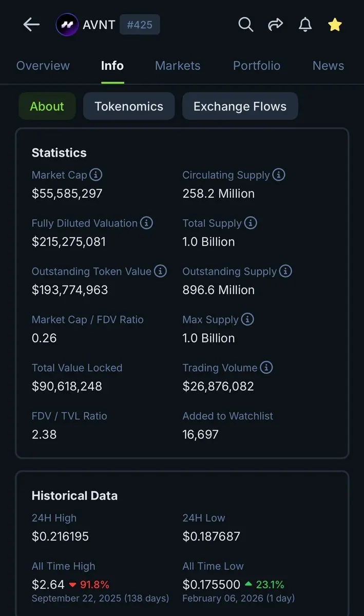Show Circulating Supply info tooltip
The height and width of the screenshot is (616, 364).
coord(279,175)
